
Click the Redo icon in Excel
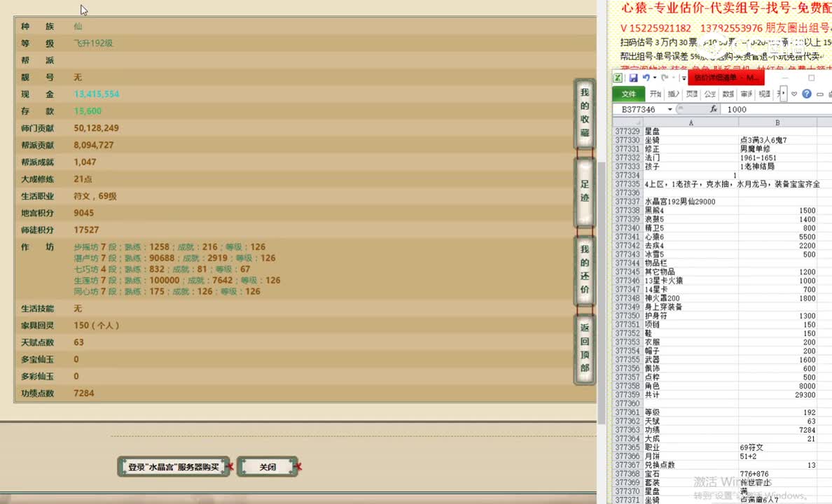[x=664, y=78]
